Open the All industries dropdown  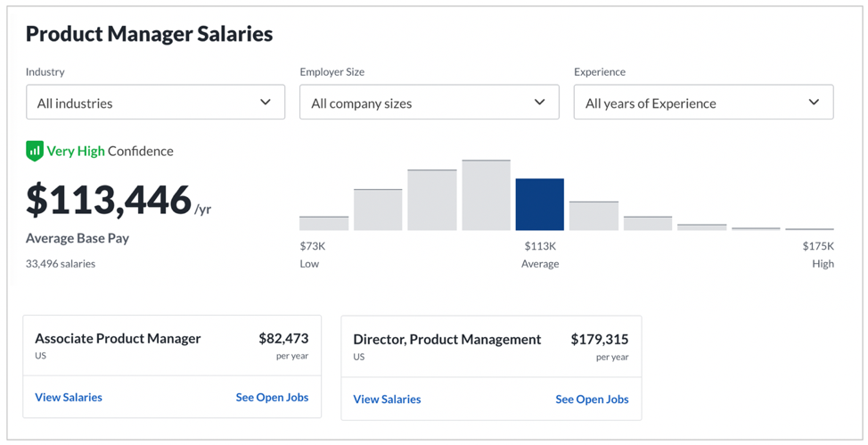click(x=156, y=102)
